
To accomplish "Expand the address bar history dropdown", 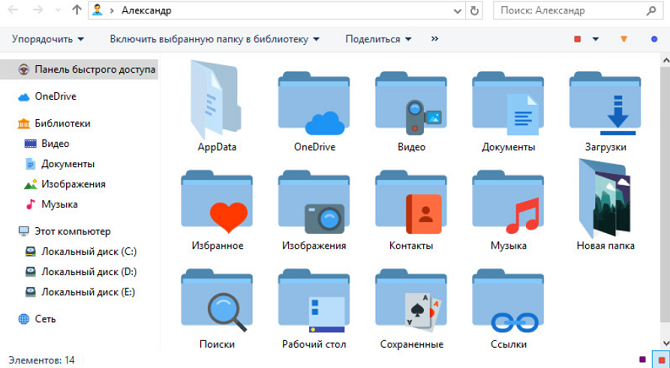I will 458,11.
